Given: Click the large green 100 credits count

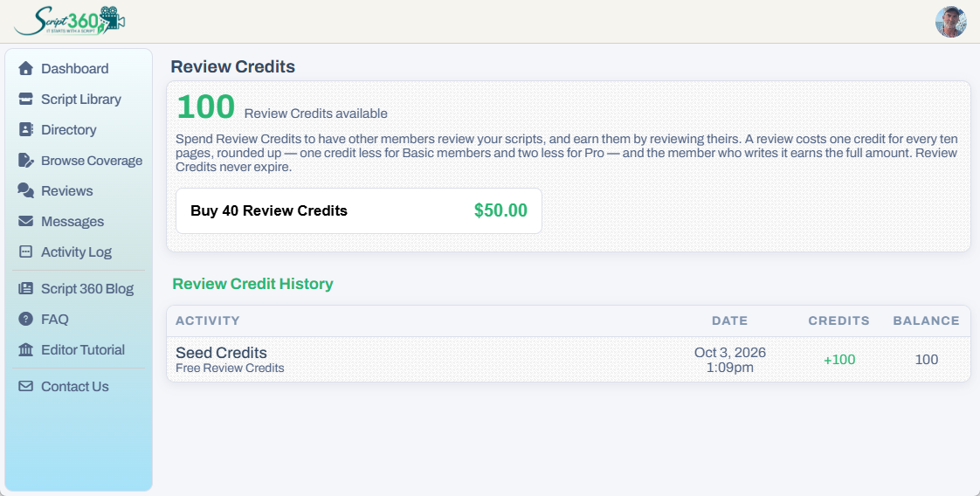Looking at the screenshot, I should click(206, 107).
